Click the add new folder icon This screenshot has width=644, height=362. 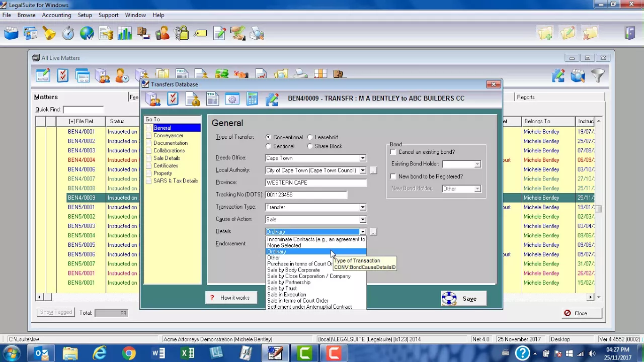[545, 34]
